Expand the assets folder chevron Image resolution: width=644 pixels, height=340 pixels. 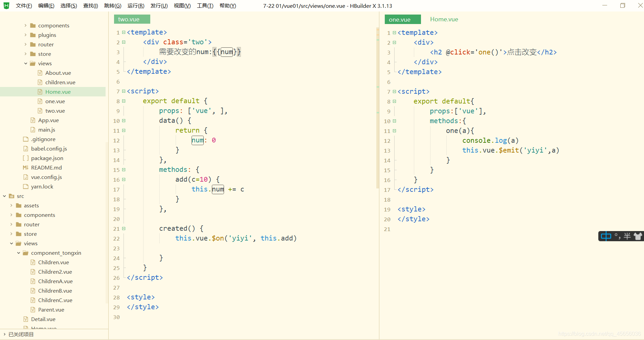click(11, 205)
